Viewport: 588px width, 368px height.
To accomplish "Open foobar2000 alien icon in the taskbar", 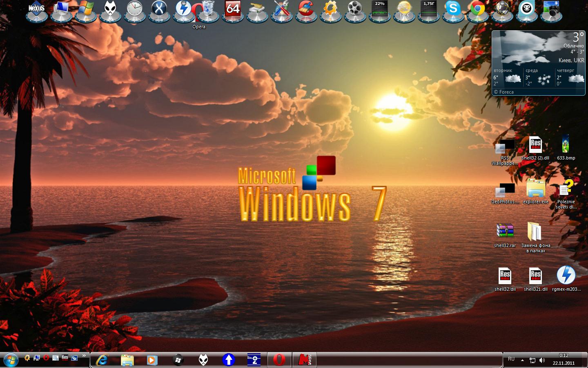I will coord(203,360).
